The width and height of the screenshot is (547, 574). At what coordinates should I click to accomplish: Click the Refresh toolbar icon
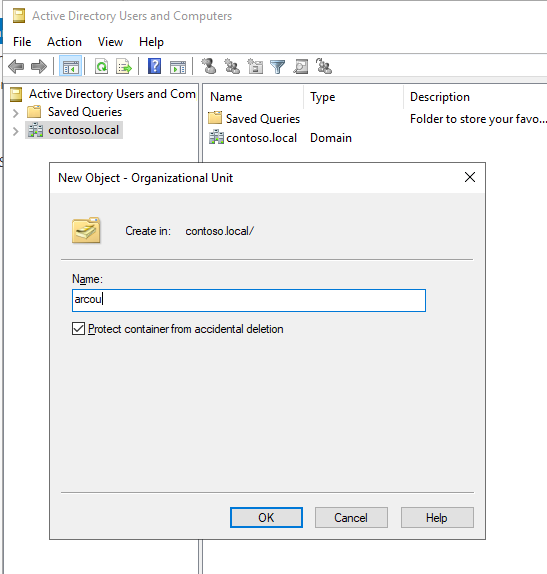[x=101, y=67]
